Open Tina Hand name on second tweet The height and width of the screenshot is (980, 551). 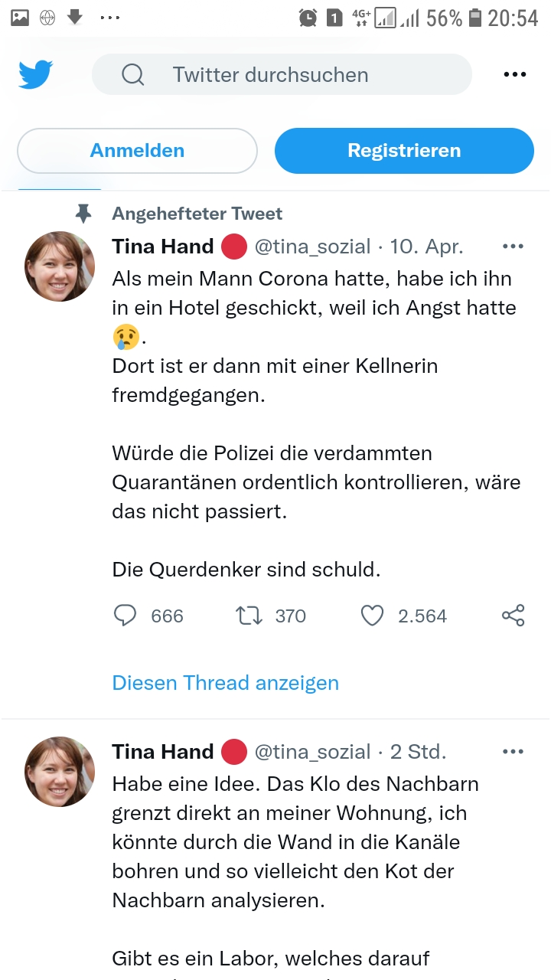pos(162,752)
